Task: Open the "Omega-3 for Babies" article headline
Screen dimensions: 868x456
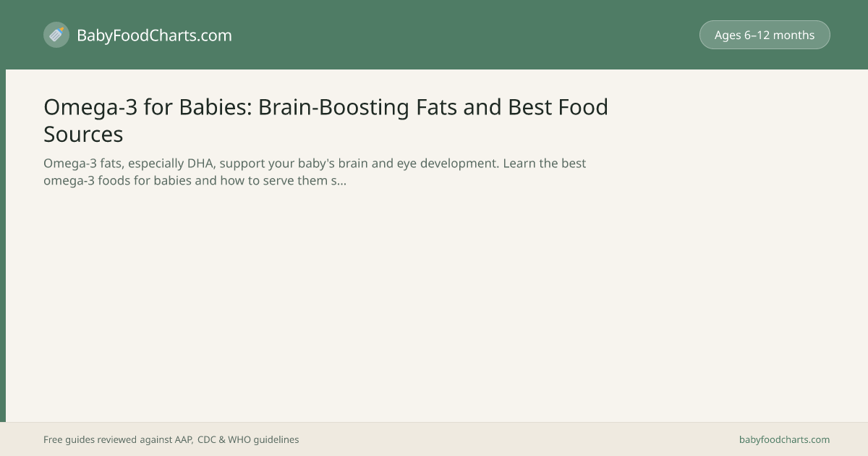Action: click(x=325, y=120)
